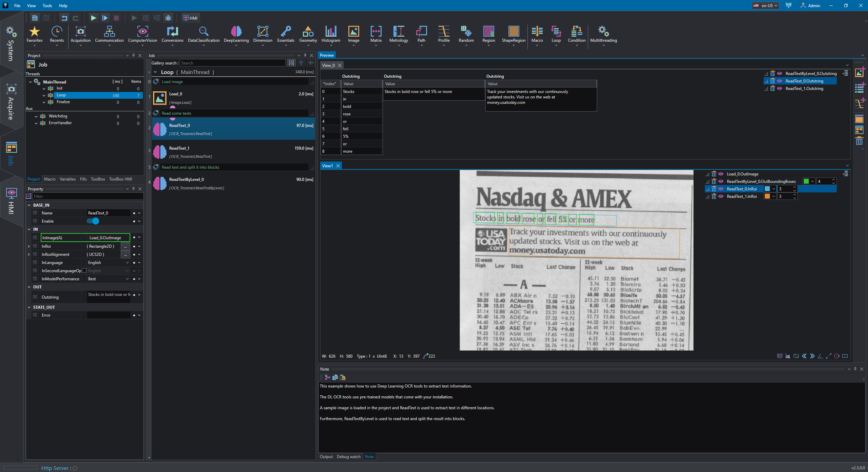Open the Tools menu
Screen dimensions: 868x472
[47, 6]
